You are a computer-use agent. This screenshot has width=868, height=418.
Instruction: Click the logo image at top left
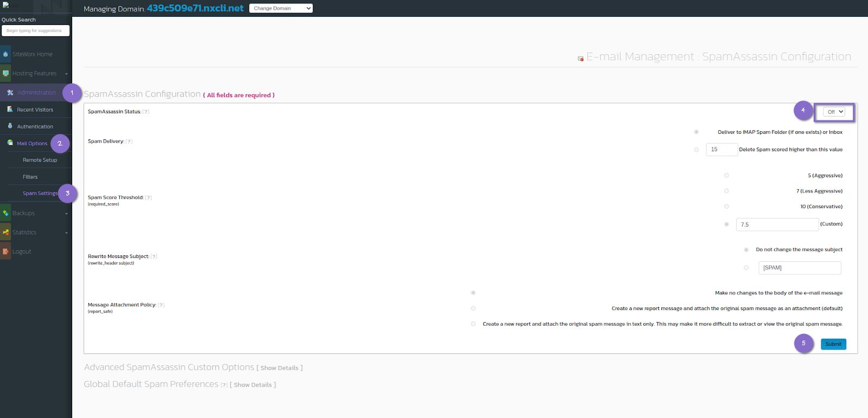click(x=5, y=5)
